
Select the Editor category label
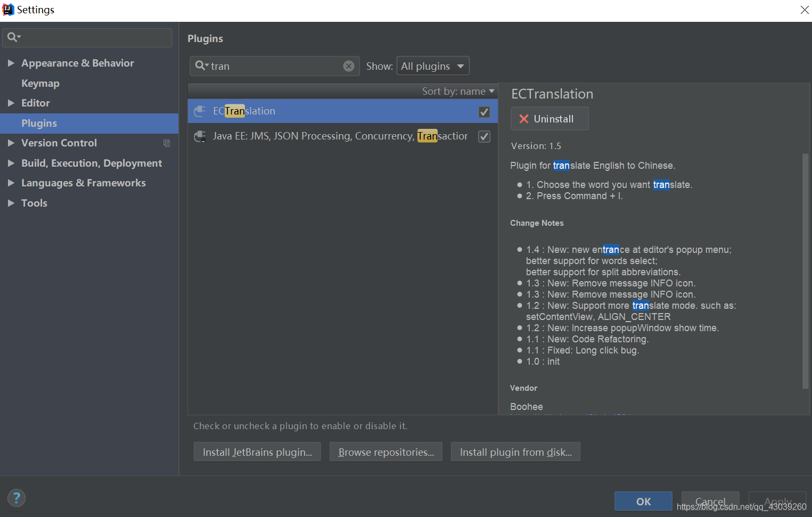(x=36, y=103)
